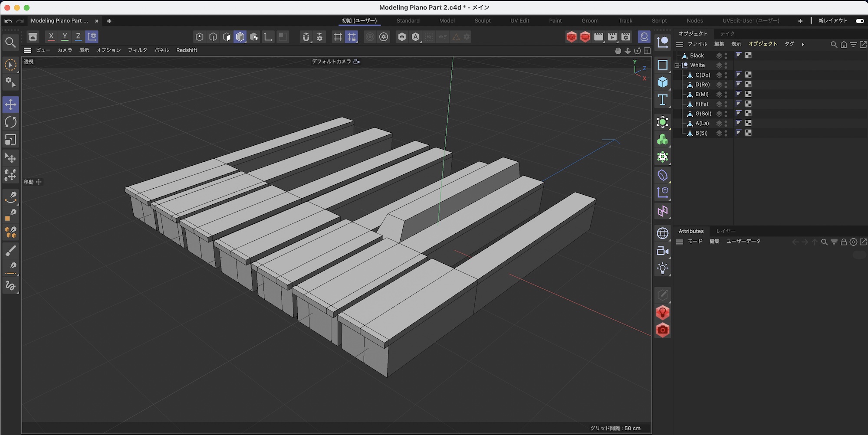
Task: Open the arrow menu after タグ in Object Manager
Action: click(803, 44)
